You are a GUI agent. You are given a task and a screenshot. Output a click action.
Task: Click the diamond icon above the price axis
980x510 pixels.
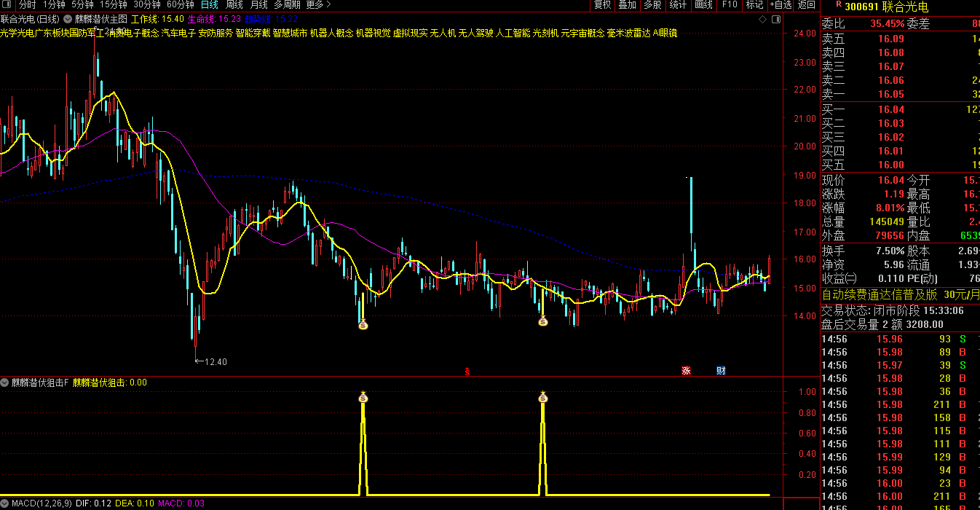pyautogui.click(x=762, y=18)
